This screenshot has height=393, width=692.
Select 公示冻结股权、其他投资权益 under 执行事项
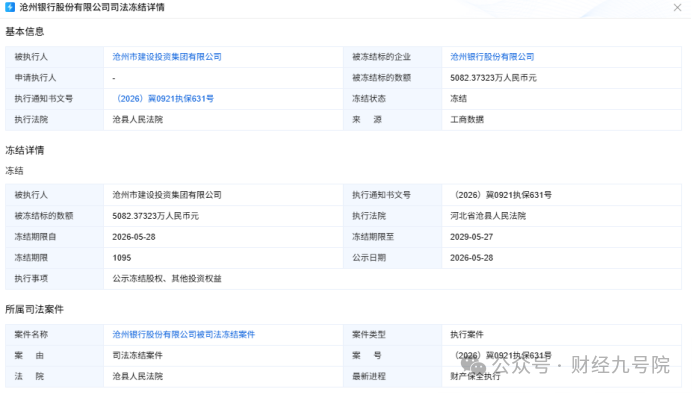point(167,279)
